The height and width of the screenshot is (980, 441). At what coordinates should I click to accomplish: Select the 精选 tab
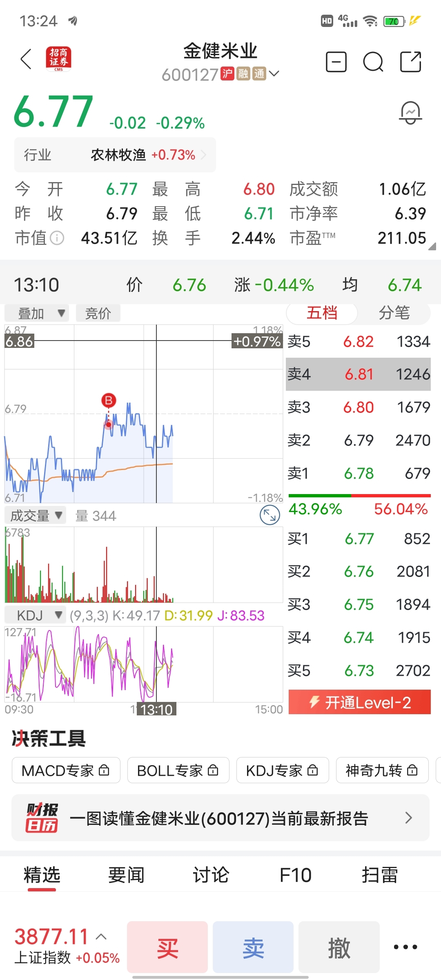42,875
